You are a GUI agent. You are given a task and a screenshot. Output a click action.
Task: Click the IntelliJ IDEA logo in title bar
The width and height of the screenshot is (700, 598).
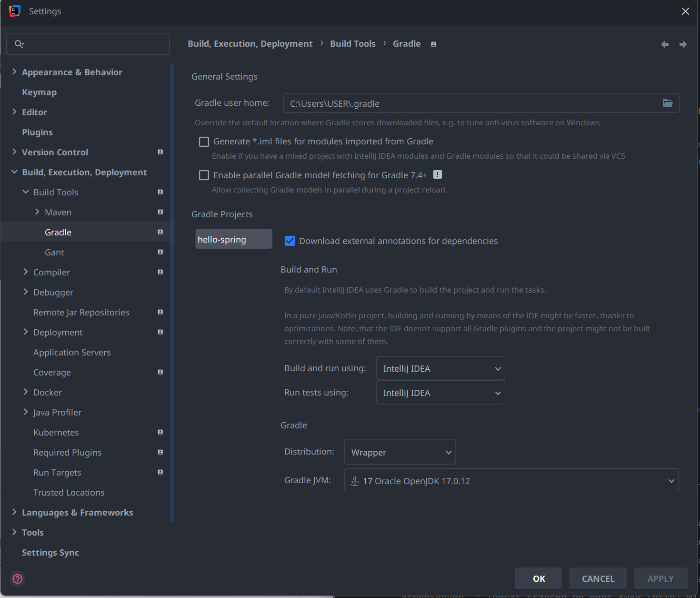[15, 11]
